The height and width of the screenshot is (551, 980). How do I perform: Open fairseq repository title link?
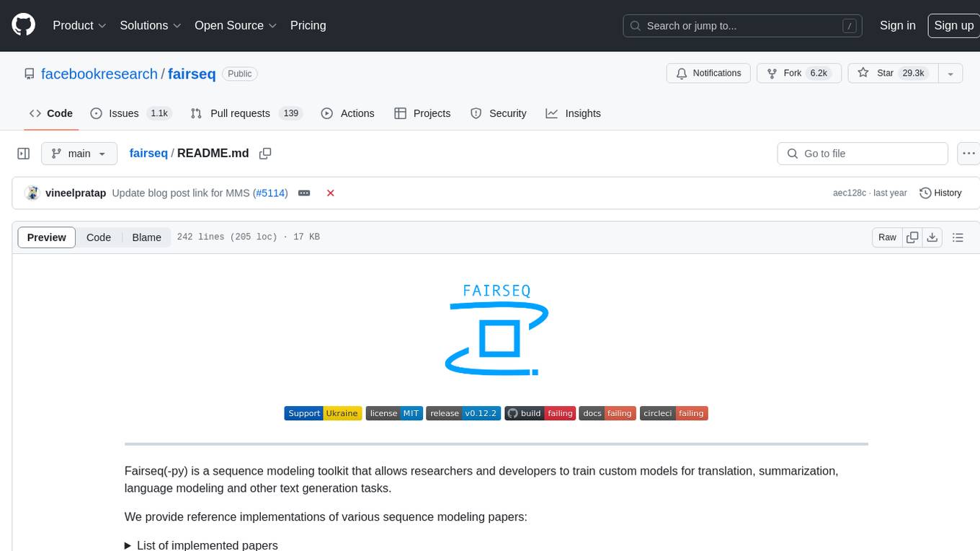[x=192, y=74]
